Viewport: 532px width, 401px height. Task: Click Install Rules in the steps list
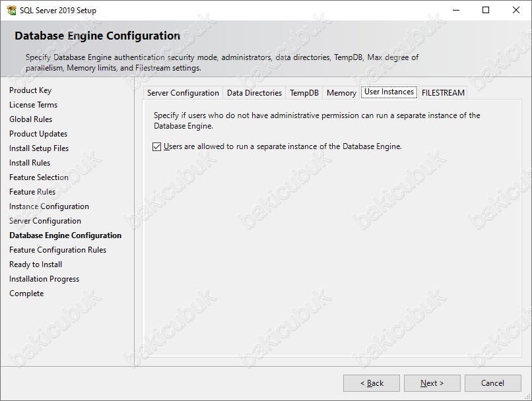pyautogui.click(x=30, y=163)
